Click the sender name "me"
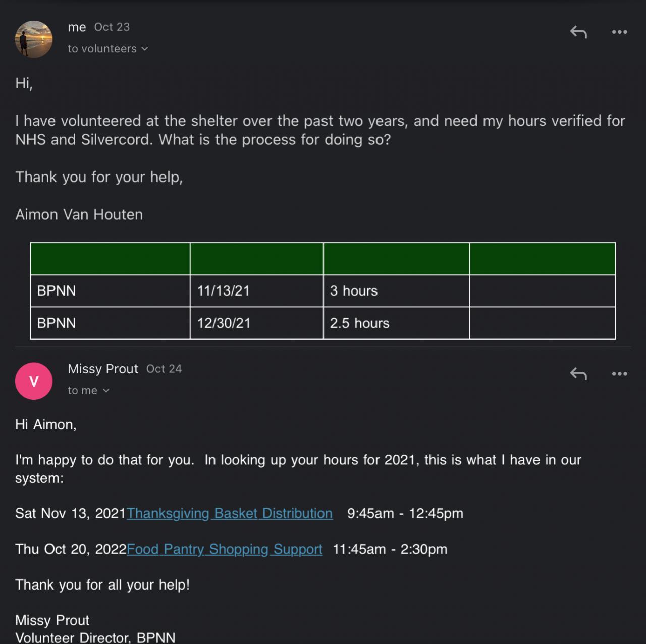 click(x=77, y=27)
